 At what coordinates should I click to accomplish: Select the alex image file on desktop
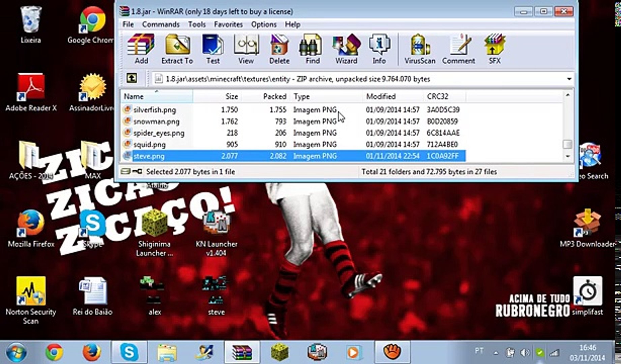pos(154,296)
